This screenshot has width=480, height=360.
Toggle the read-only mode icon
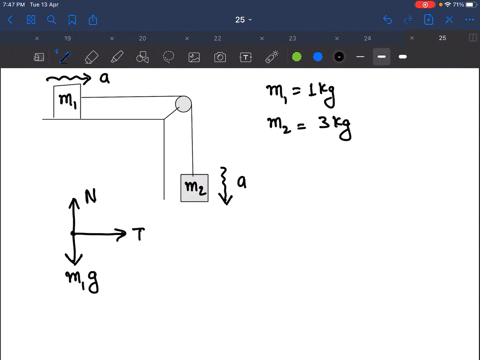[x=39, y=57]
